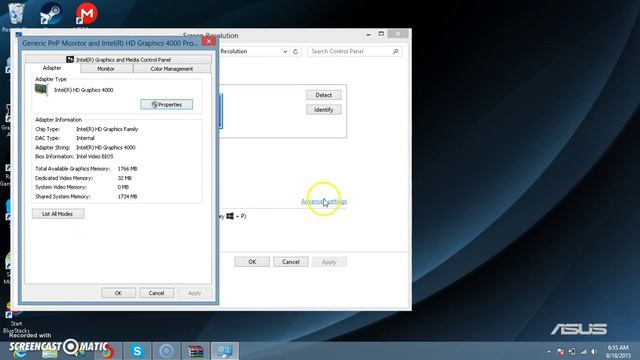
Task: Open the Steam desktop shortcut
Action: [50, 13]
